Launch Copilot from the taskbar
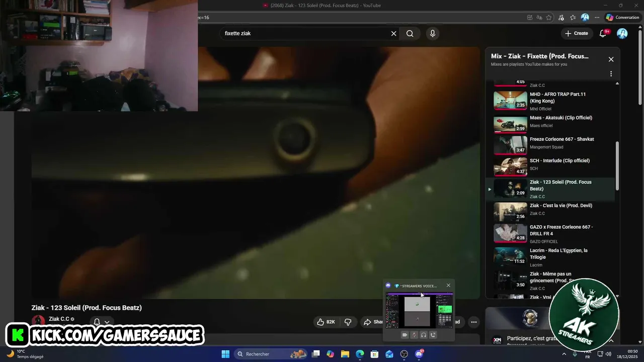 pos(331,354)
